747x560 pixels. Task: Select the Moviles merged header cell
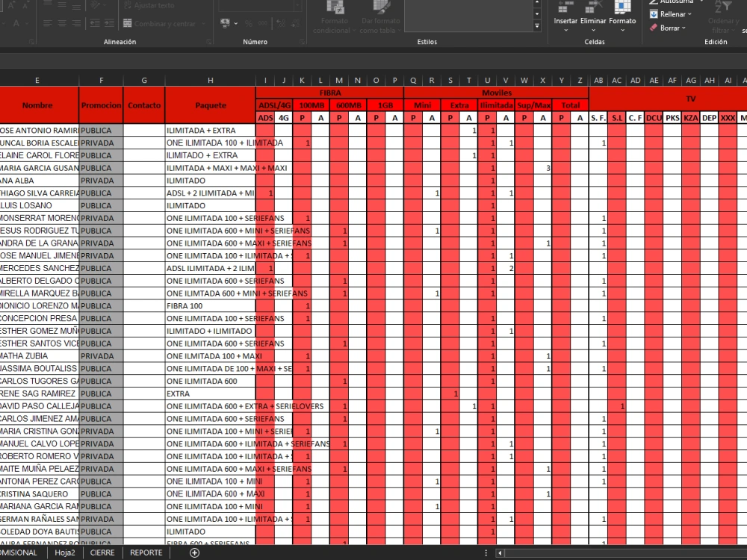[497, 93]
